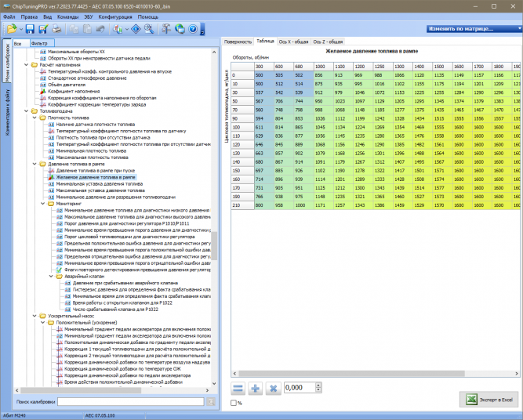Focus the Поиск калибровки search field
Screen dimensions: 523x420
coord(131,402)
